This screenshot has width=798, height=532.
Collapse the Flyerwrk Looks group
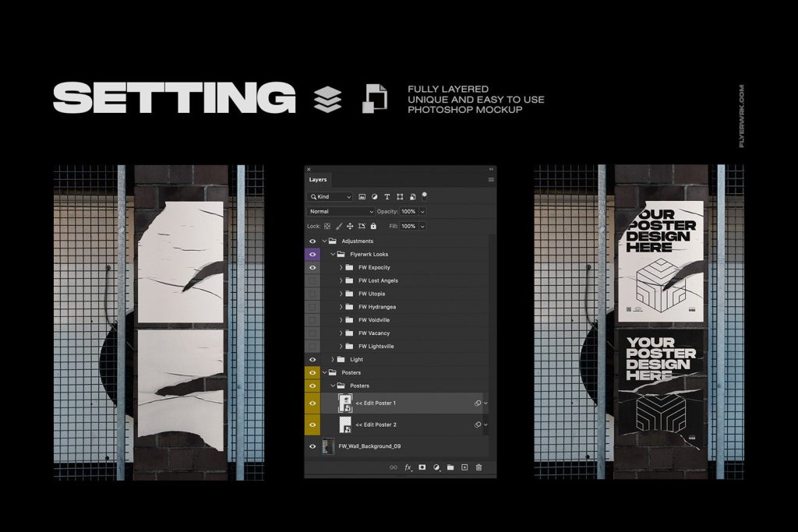coord(333,254)
